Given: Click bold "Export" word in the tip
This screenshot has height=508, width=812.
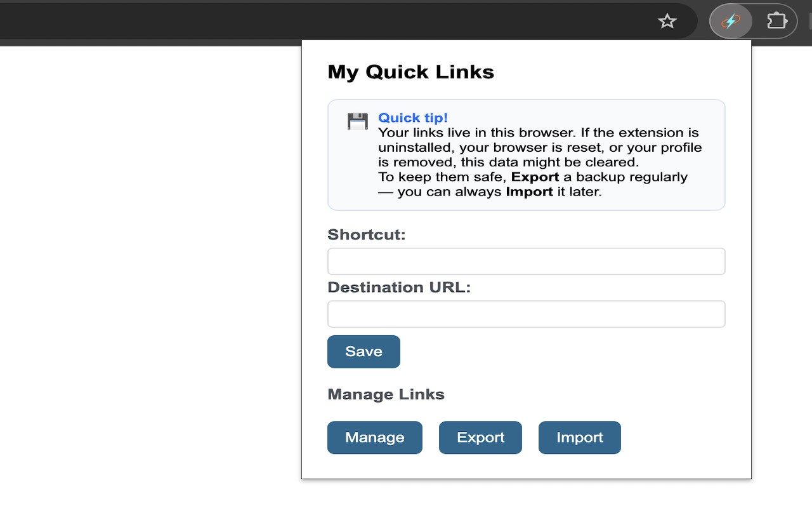Looking at the screenshot, I should tap(535, 177).
